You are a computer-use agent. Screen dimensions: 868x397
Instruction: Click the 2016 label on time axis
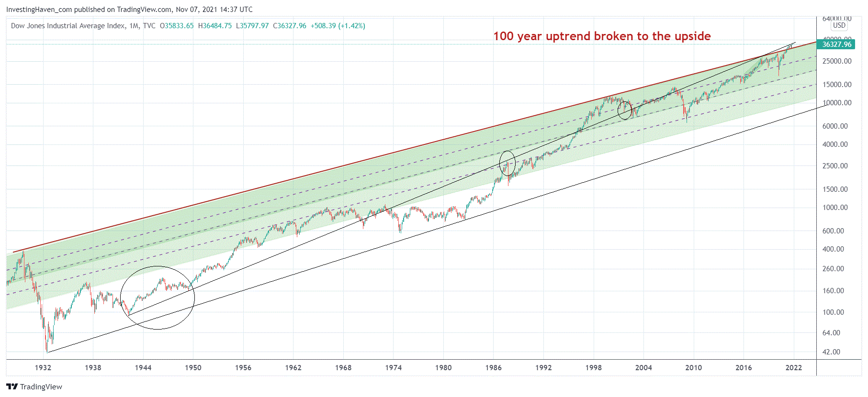[x=744, y=367]
